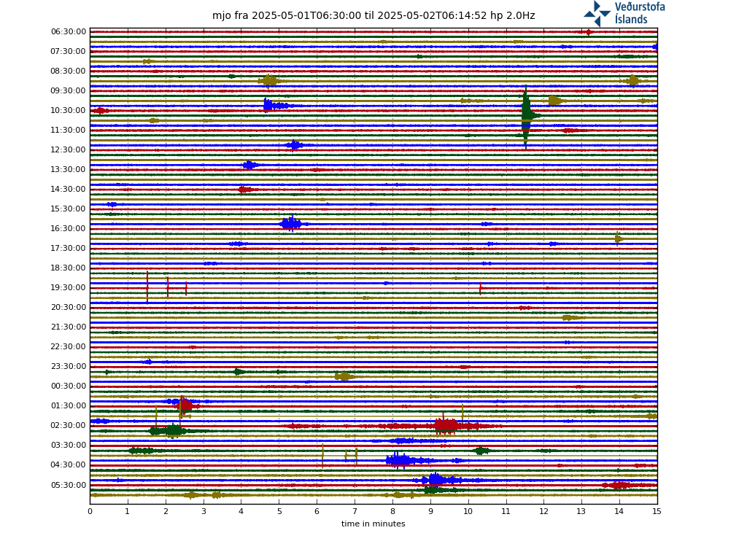Select the 03:30:00 time label
This screenshot has width=747, height=560.
coord(69,446)
